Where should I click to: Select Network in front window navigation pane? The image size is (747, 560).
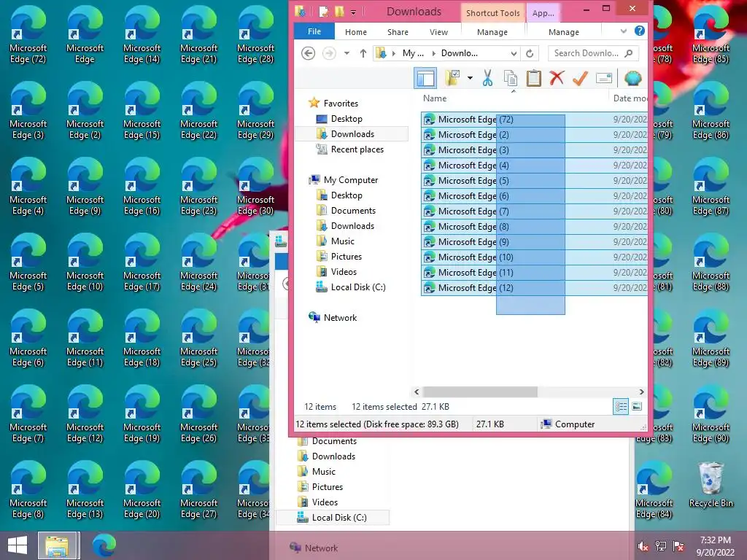340,318
